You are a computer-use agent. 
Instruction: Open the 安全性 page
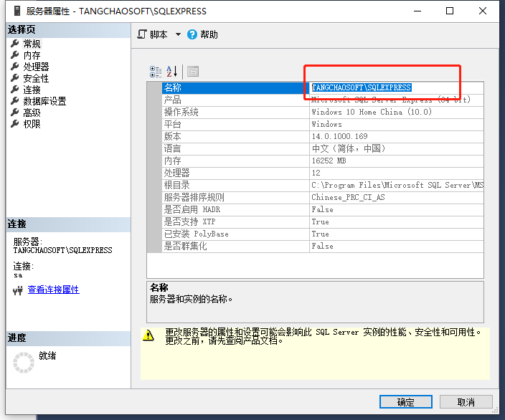(36, 78)
